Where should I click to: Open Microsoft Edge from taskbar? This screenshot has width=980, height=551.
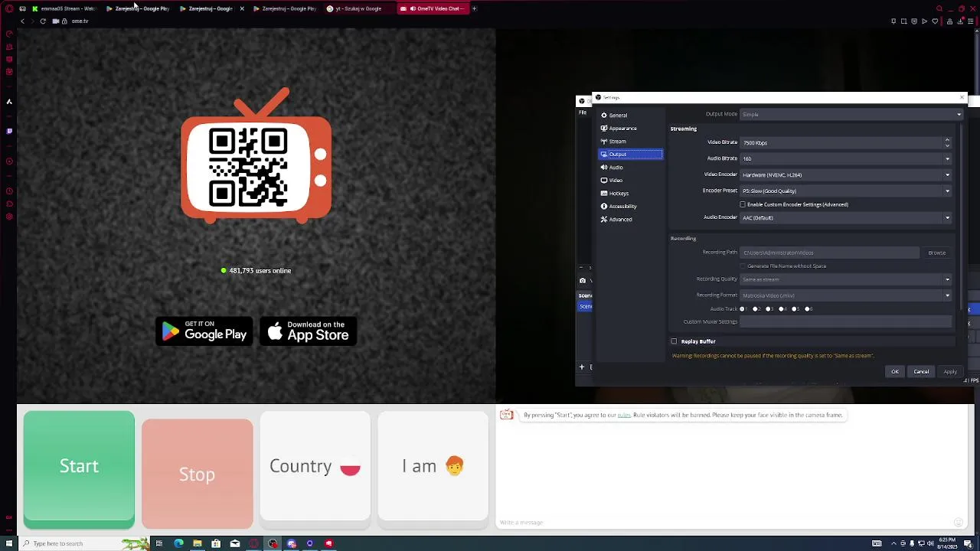[178, 544]
